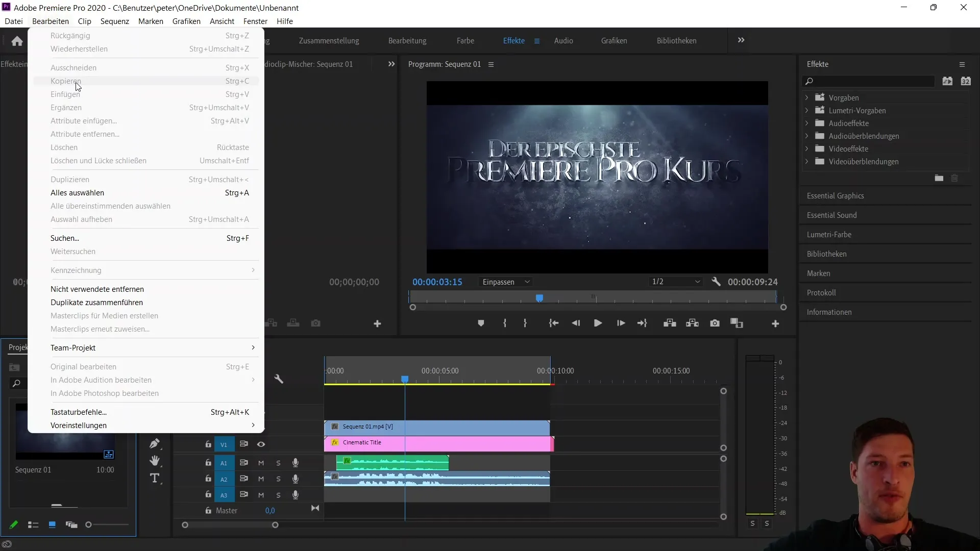This screenshot has height=551, width=980.
Task: Select the Hand tool
Action: click(x=155, y=461)
